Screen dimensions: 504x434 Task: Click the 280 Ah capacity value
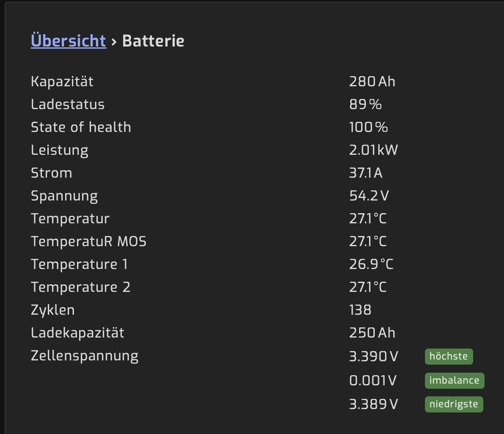(372, 82)
